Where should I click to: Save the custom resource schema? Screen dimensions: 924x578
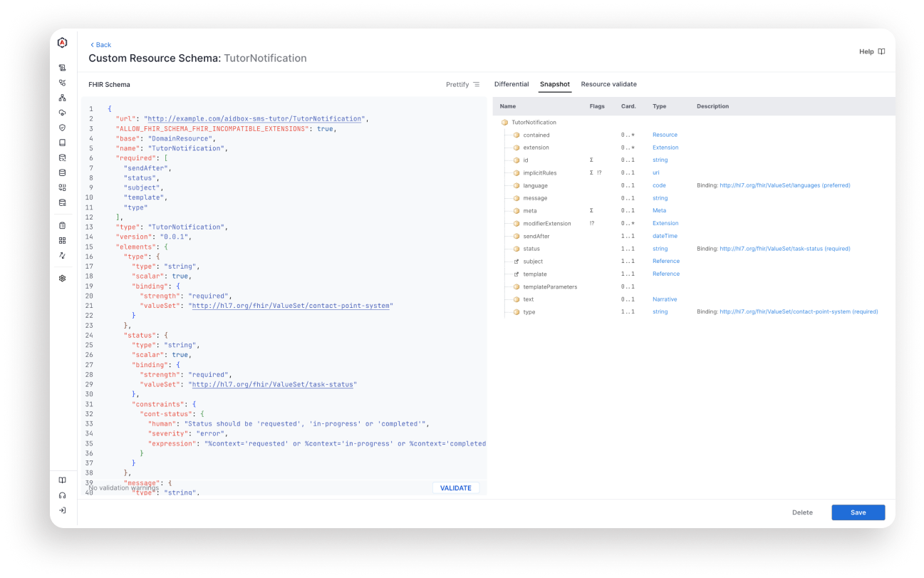click(858, 512)
